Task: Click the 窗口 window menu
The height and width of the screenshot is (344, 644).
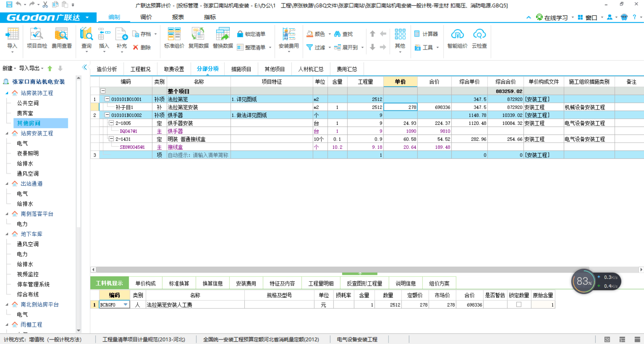Action: (588, 17)
